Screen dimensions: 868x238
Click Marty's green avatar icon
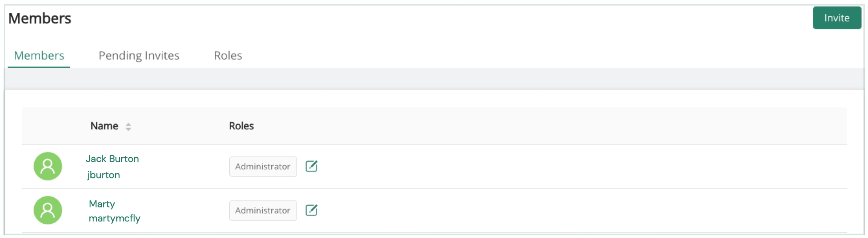pyautogui.click(x=48, y=210)
